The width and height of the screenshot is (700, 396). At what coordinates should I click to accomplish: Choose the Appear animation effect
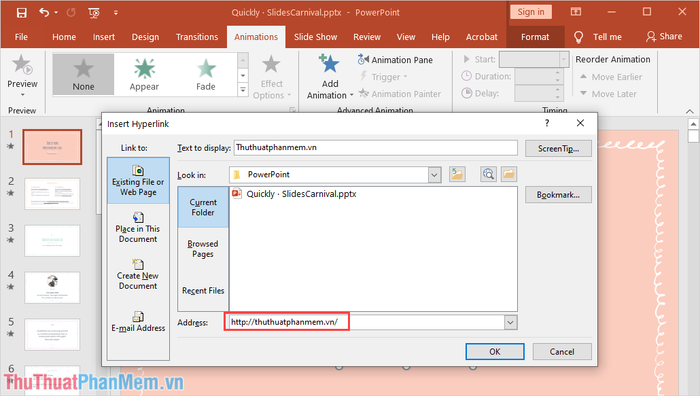(144, 75)
